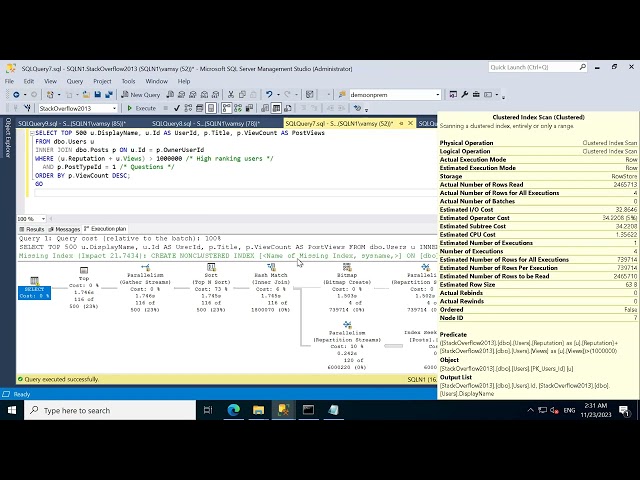Click the Copy icon in toolbar
The image size is (640, 480).
tap(242, 95)
